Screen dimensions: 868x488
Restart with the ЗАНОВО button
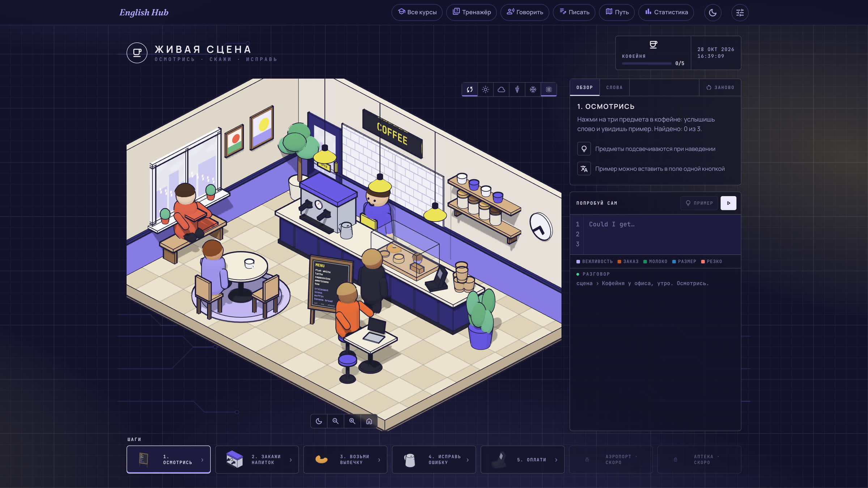[720, 87]
